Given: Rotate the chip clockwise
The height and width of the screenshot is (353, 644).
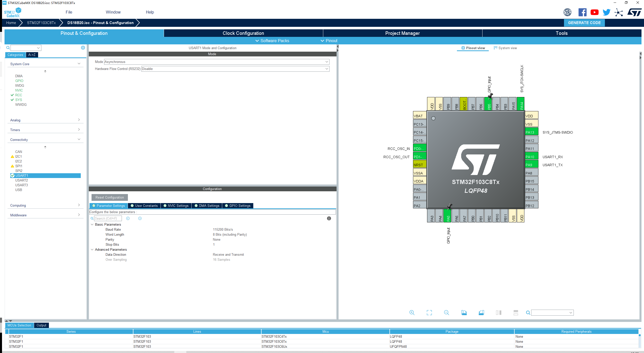Looking at the screenshot, I should [x=464, y=313].
